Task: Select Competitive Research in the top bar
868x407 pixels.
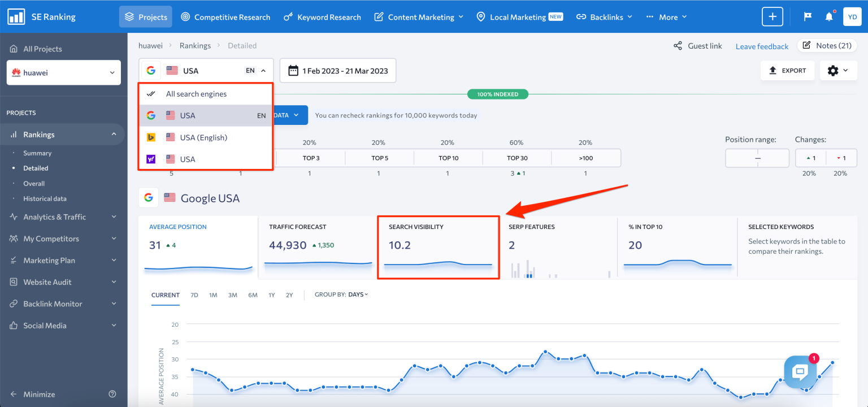Action: pyautogui.click(x=225, y=16)
